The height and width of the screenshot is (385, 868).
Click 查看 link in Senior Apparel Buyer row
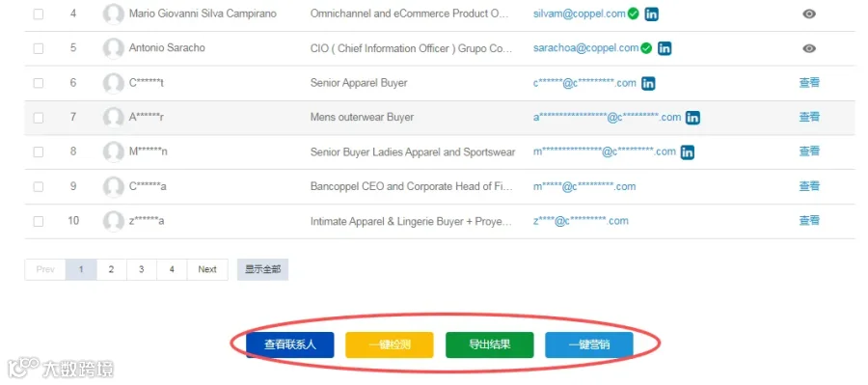809,83
